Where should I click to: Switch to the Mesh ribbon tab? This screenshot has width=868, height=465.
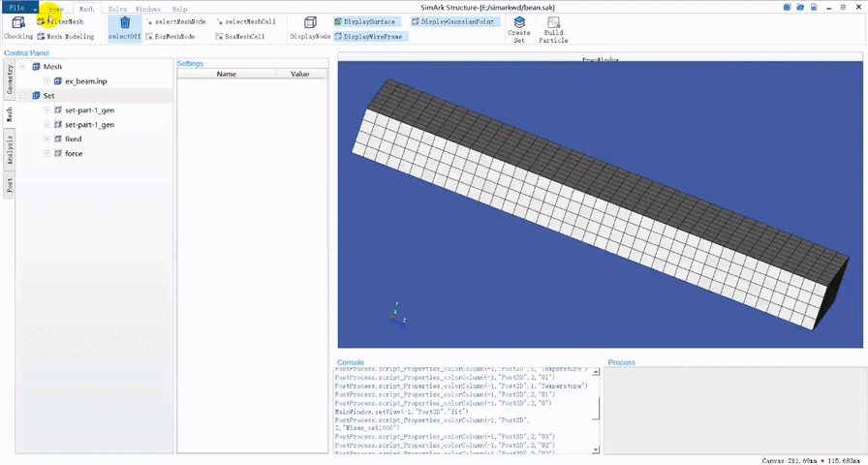point(86,9)
